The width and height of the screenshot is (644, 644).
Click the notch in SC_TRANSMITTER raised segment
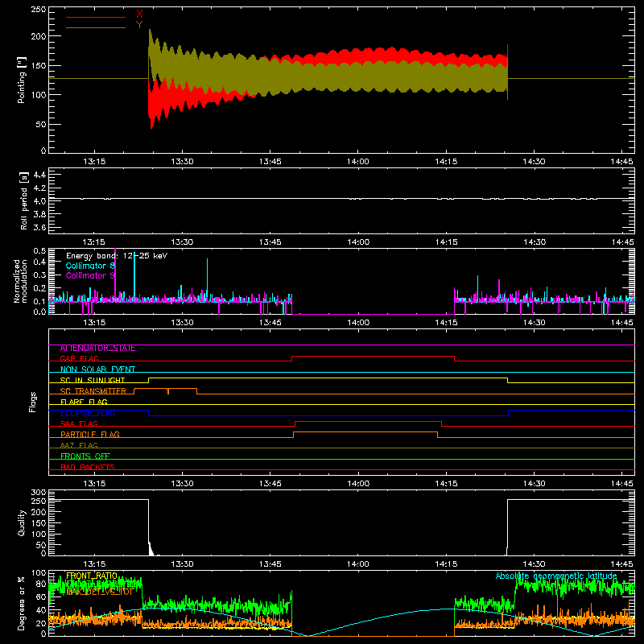(168, 390)
